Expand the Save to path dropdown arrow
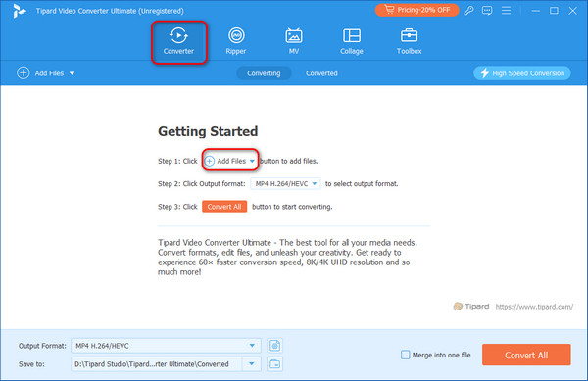588x381 pixels. coord(252,364)
